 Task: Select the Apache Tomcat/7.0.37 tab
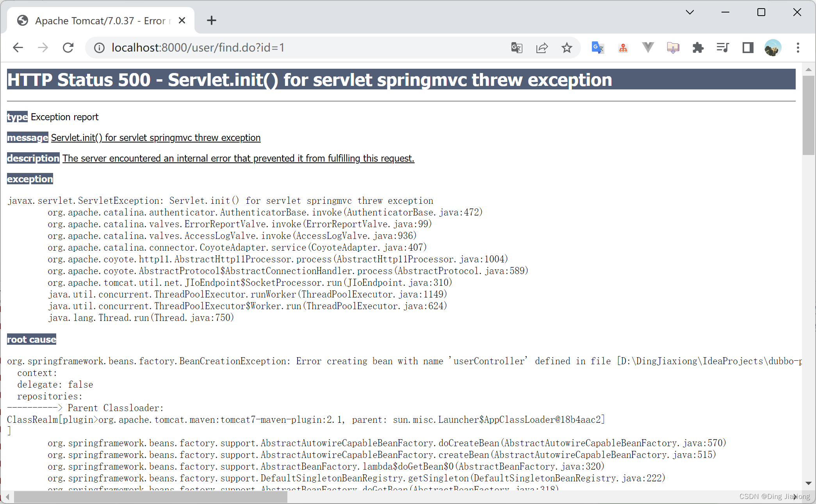point(101,20)
